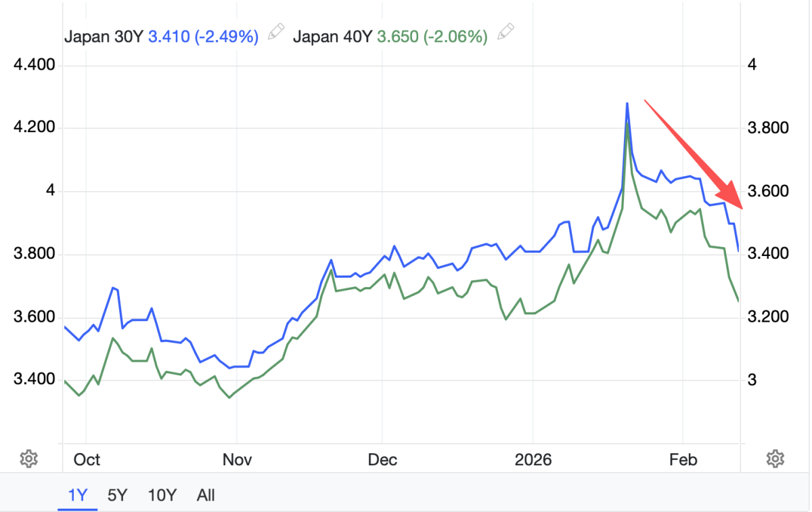Open the left axis settings gear
The height and width of the screenshot is (512, 812).
pyautogui.click(x=28, y=459)
